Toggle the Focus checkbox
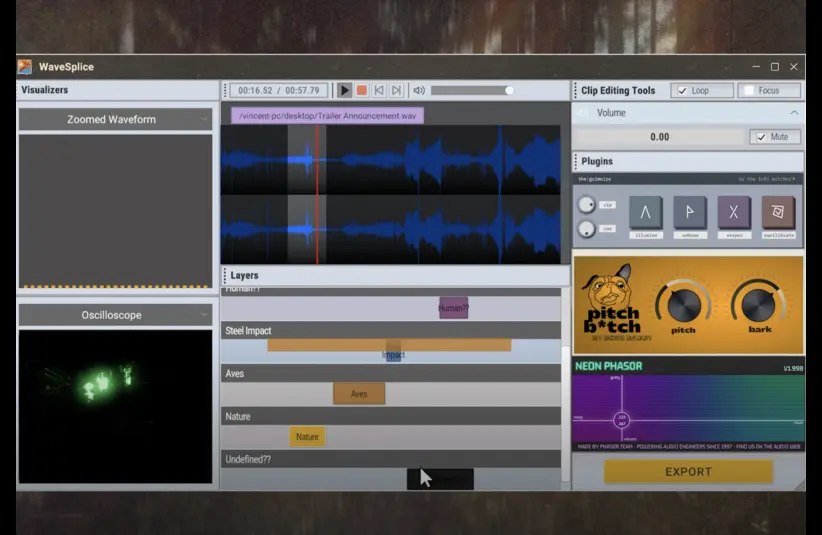822x535 pixels. [749, 91]
